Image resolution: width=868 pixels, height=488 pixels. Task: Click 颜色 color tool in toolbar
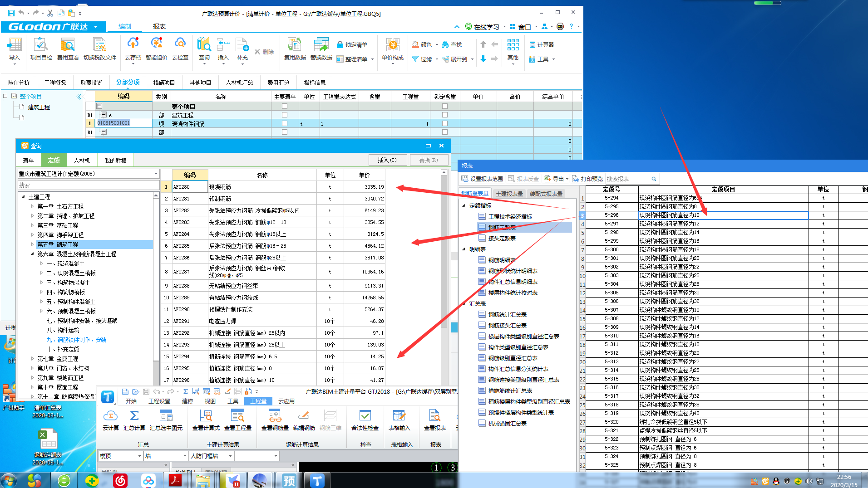422,44
